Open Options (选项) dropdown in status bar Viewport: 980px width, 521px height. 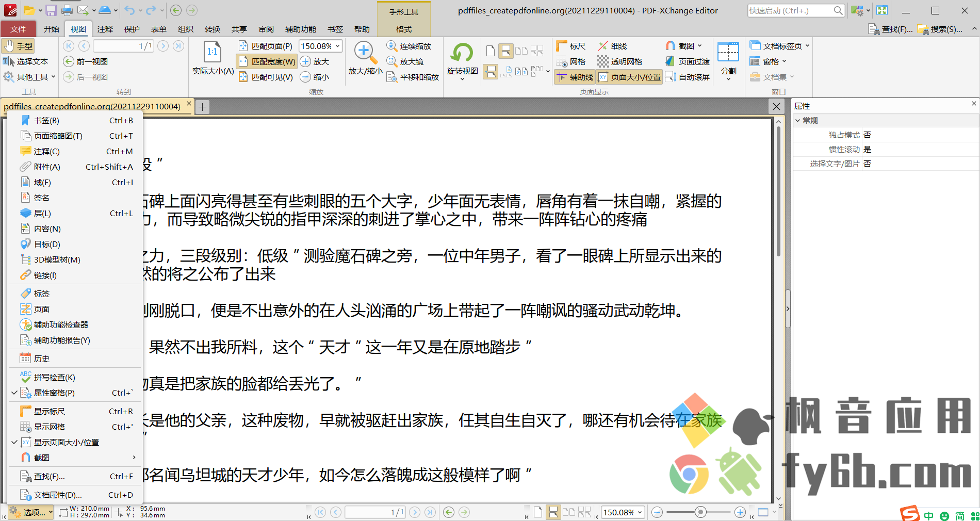(x=31, y=512)
